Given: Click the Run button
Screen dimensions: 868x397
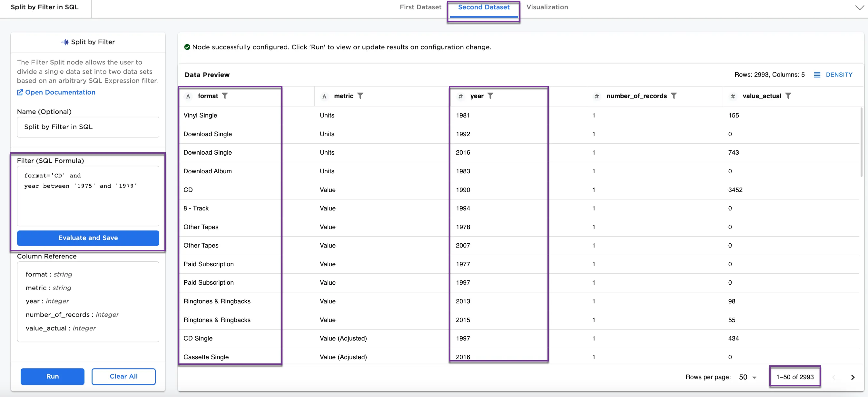Looking at the screenshot, I should click(x=52, y=376).
